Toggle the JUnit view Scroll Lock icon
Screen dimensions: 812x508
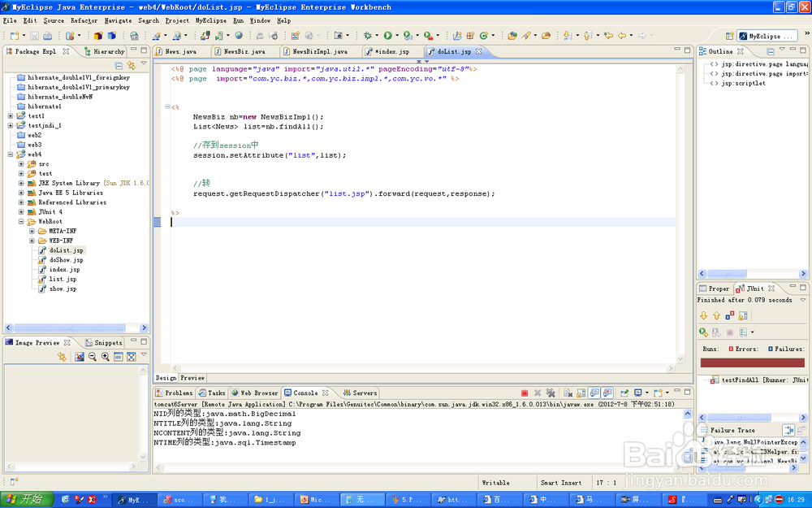point(743,315)
